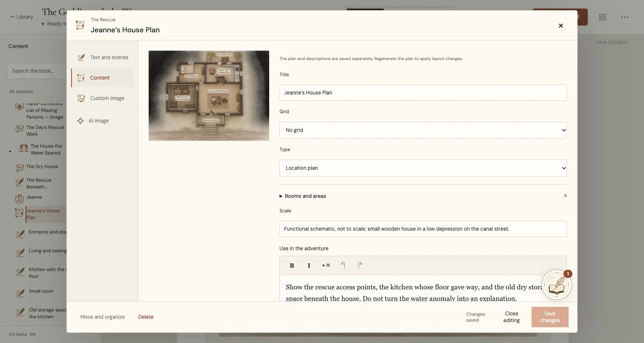Click the House the Water Spared location icon

(24, 148)
